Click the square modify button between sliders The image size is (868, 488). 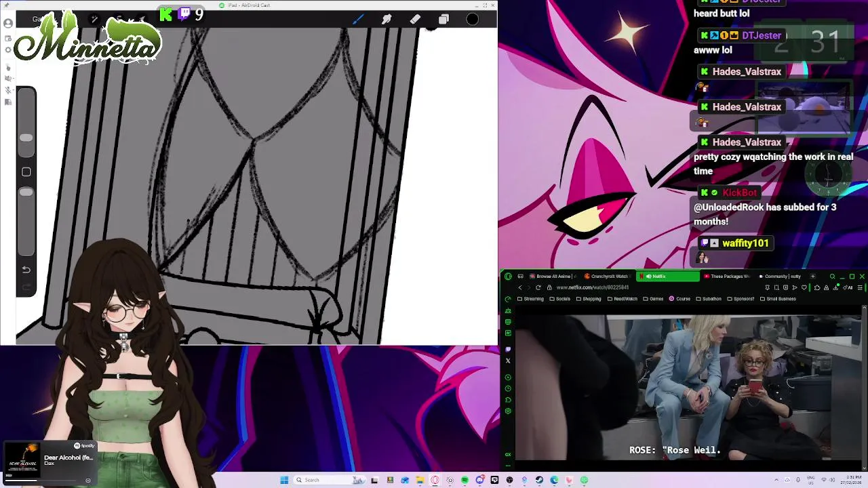coord(26,172)
